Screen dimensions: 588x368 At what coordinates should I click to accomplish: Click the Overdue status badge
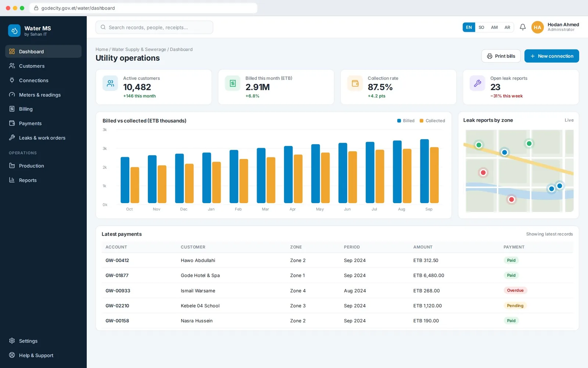tap(515, 290)
